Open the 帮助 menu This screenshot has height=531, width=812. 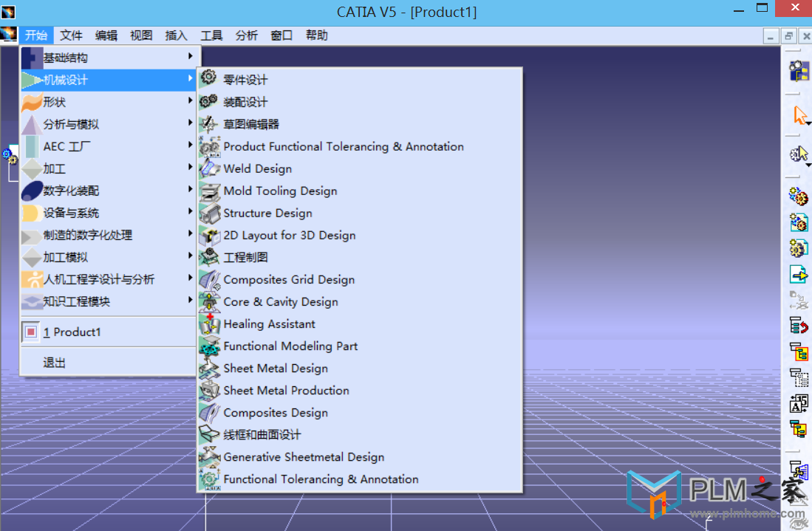pyautogui.click(x=316, y=35)
